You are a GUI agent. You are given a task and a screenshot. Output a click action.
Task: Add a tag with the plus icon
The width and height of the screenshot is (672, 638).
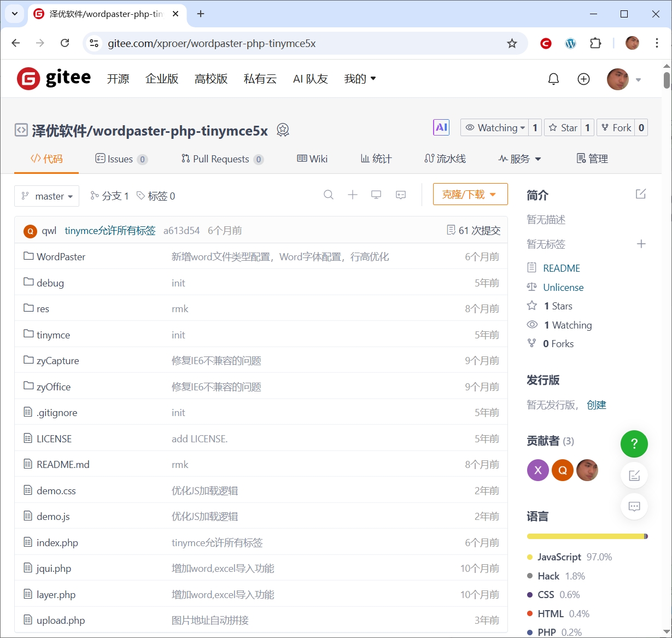click(x=641, y=244)
